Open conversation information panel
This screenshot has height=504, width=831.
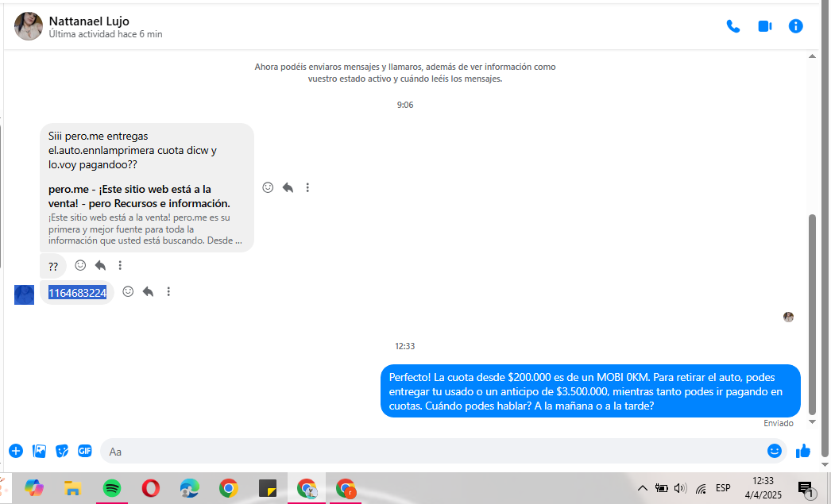[795, 26]
